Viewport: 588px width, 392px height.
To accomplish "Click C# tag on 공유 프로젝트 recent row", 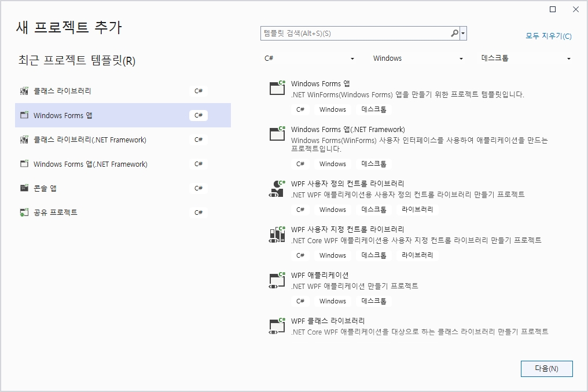I will [x=199, y=213].
